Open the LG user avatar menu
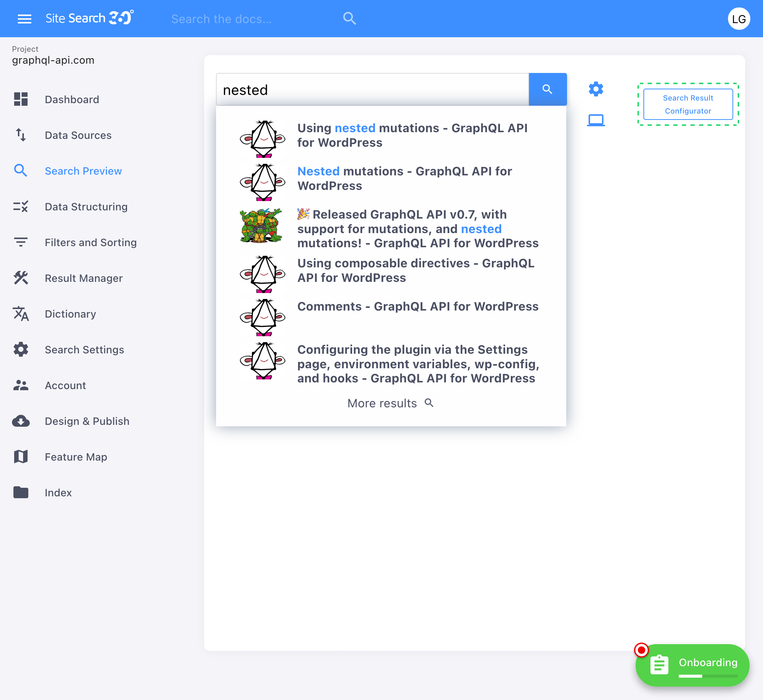Image resolution: width=763 pixels, height=700 pixels. coord(739,19)
